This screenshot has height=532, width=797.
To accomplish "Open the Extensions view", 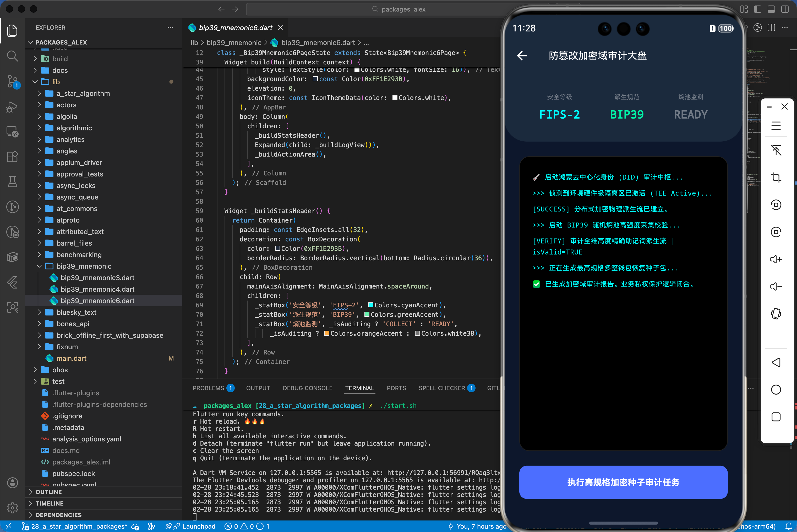I will coord(13,157).
